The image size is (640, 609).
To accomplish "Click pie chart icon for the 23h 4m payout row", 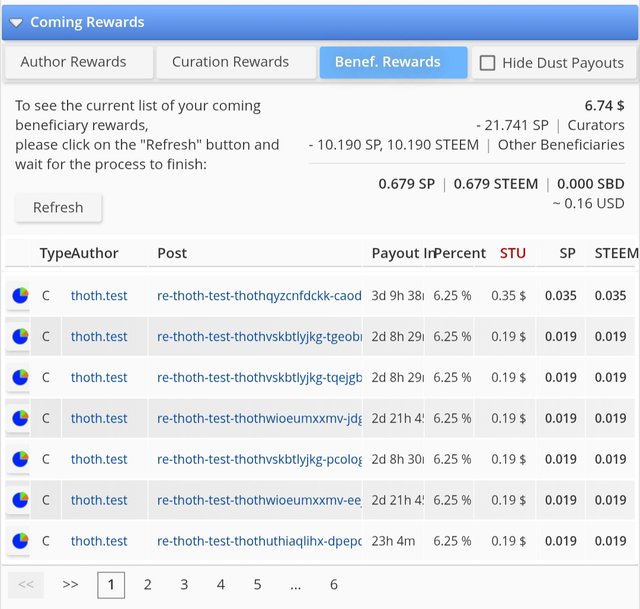I will pos(19,541).
